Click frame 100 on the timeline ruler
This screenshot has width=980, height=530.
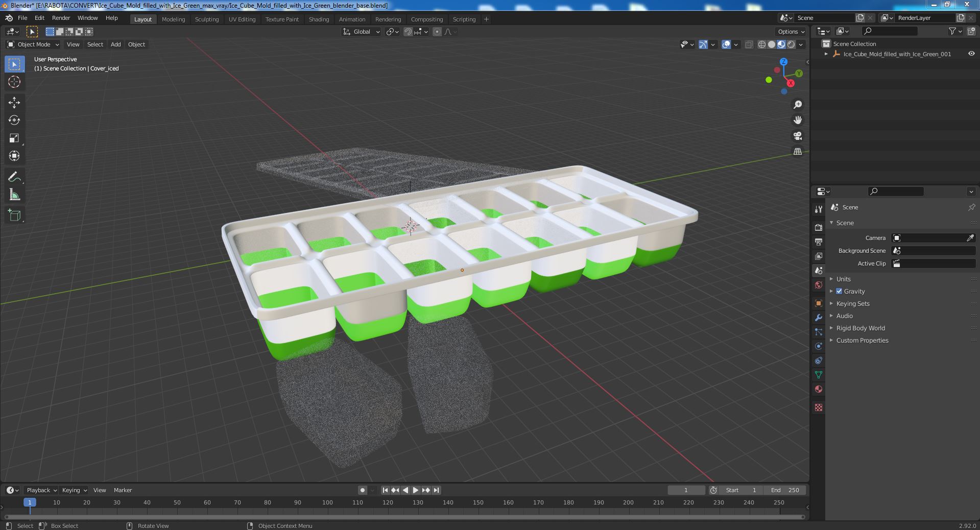(327, 502)
